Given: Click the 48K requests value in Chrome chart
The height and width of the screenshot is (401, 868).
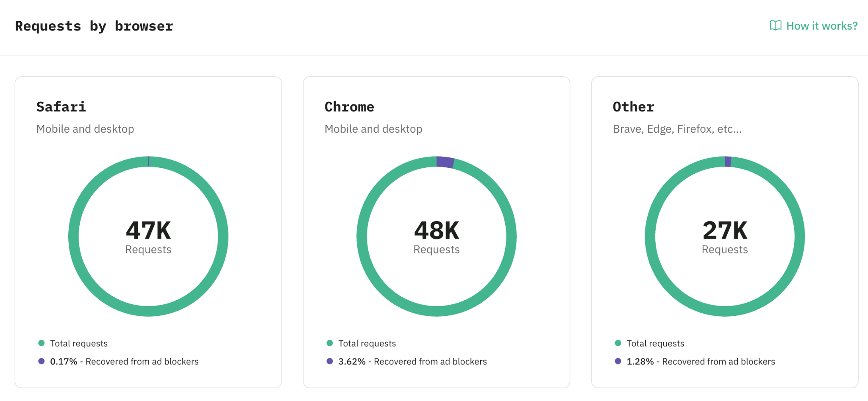Looking at the screenshot, I should (437, 231).
